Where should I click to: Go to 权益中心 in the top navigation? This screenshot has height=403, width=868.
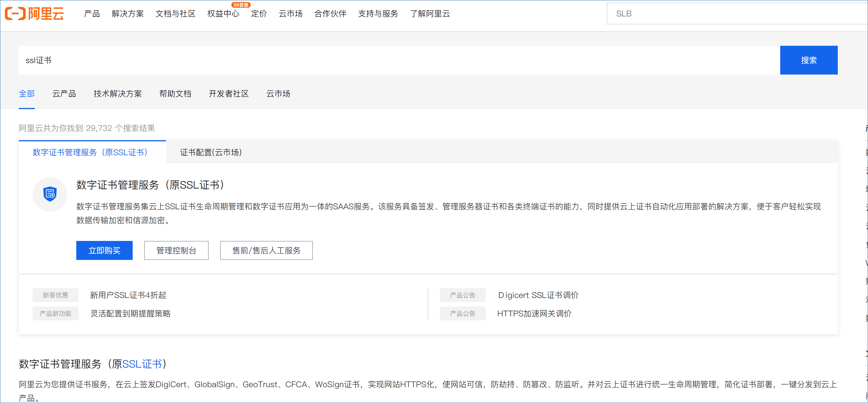click(223, 14)
